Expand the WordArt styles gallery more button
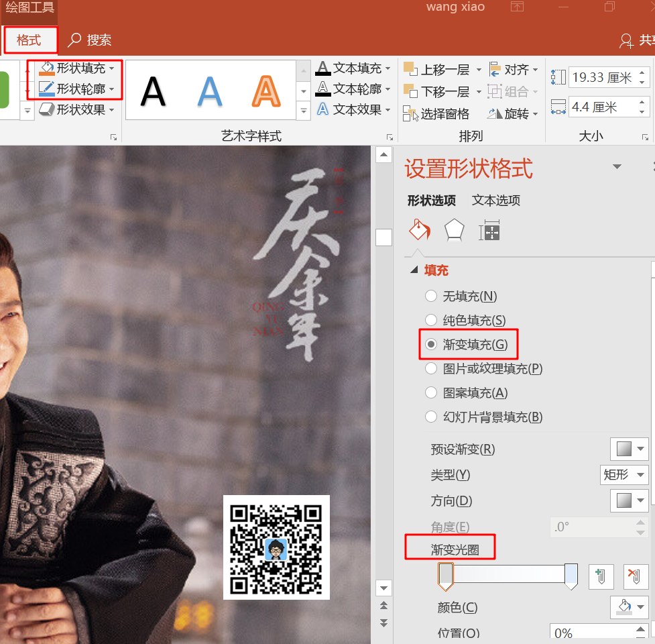655x644 pixels. click(304, 111)
